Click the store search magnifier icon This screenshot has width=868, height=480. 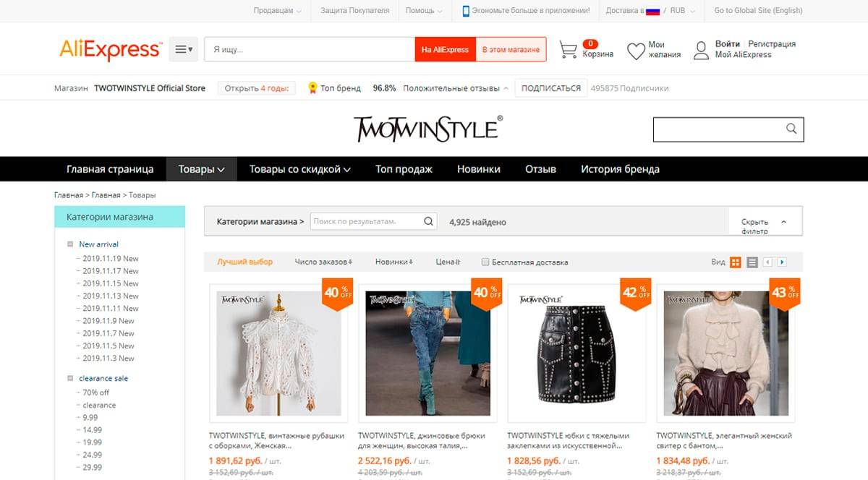791,129
